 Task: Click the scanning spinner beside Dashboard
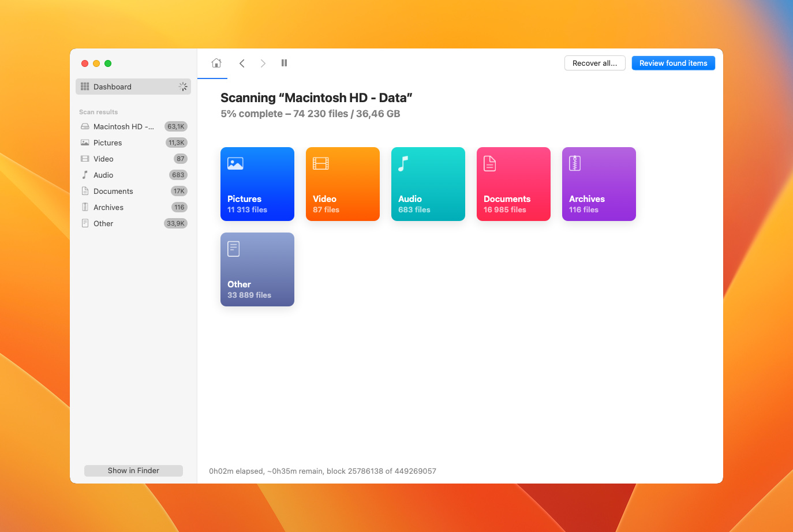pos(183,87)
